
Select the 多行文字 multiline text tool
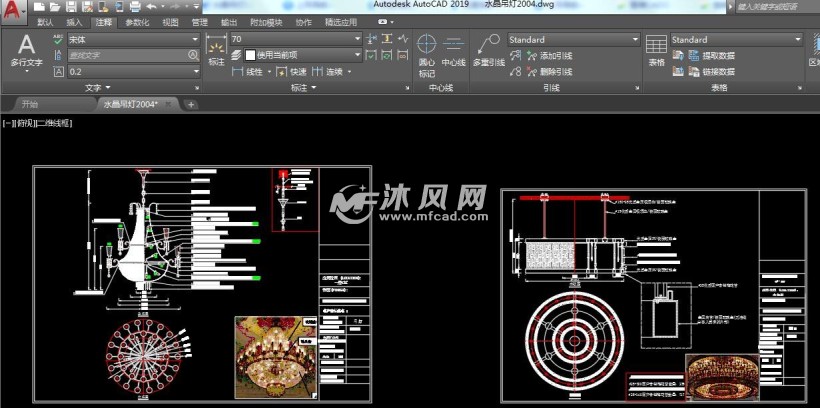[26, 52]
